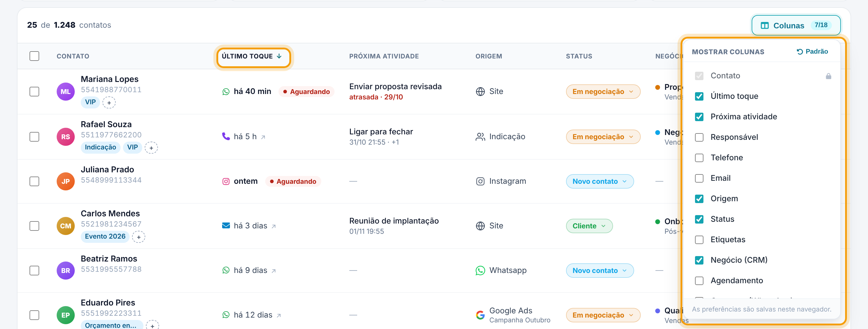Uncheck Último toque column checkbox

[699, 96]
